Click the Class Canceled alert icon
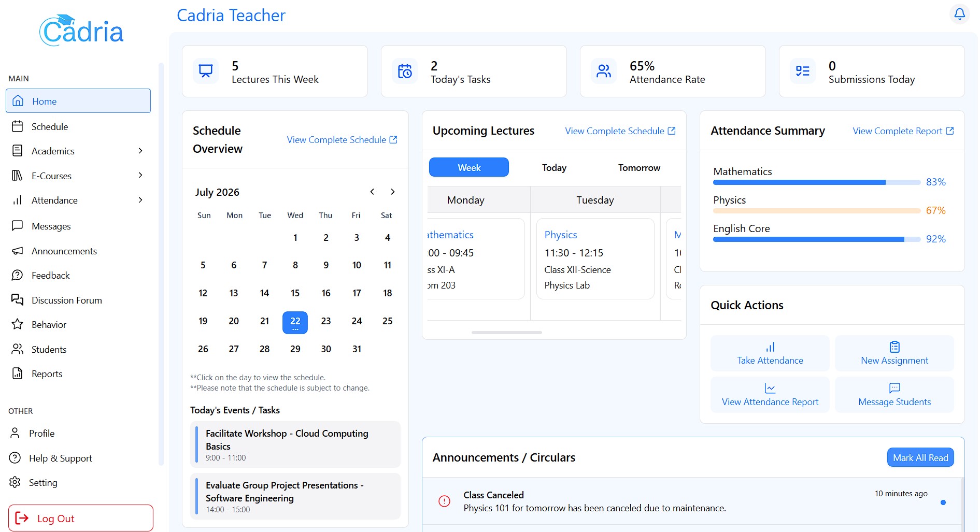 pyautogui.click(x=444, y=501)
